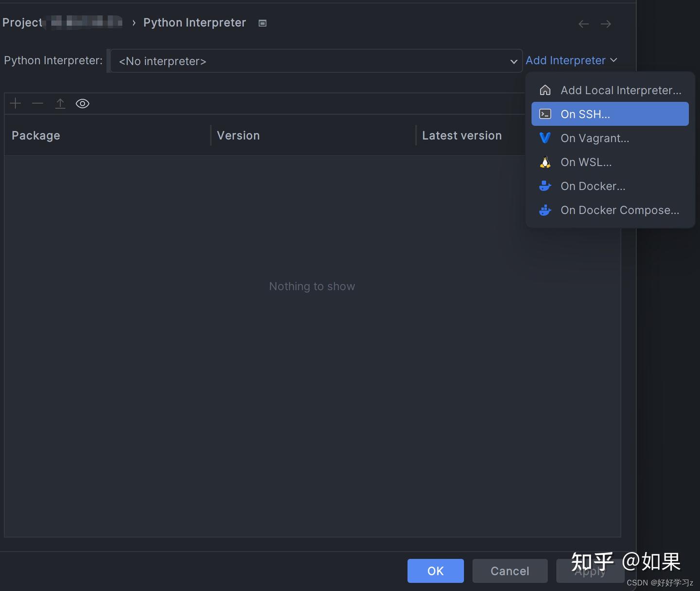The height and width of the screenshot is (591, 700).
Task: Click the dialog breadcrumb settings icon
Action: pos(262,23)
